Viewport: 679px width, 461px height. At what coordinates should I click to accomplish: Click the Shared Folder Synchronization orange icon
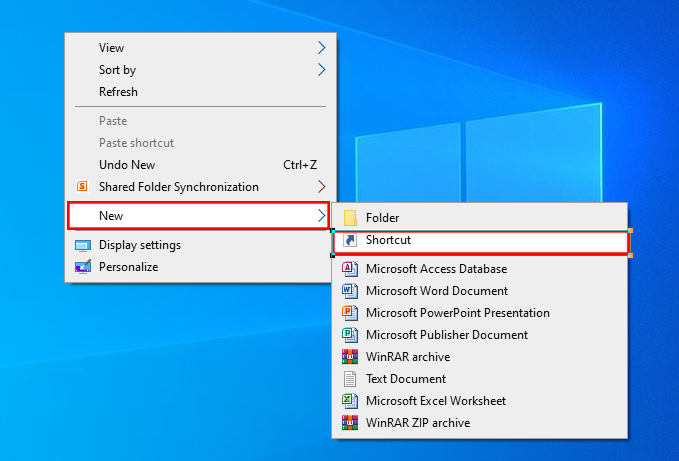coord(82,187)
